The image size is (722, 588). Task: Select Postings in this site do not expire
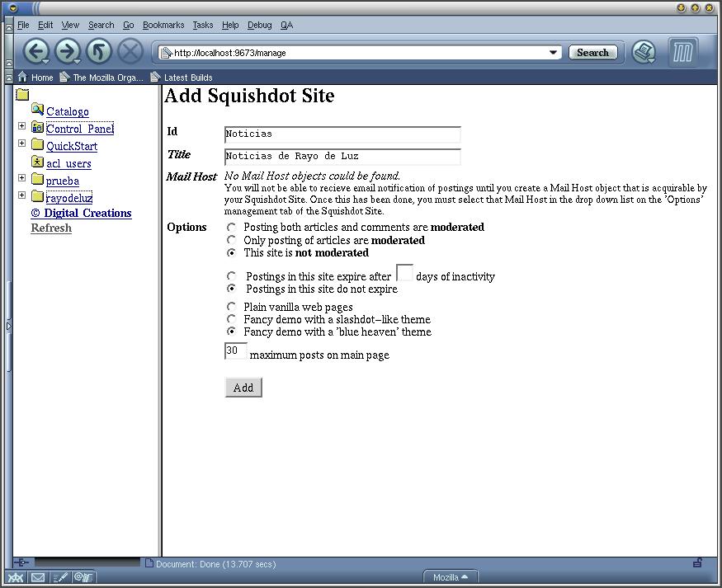coord(232,289)
